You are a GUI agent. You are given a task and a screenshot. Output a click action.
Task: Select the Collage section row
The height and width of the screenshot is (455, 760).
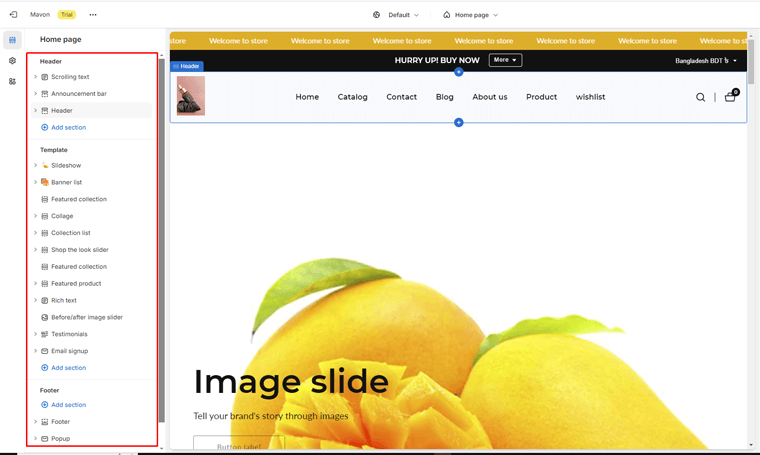(92, 216)
